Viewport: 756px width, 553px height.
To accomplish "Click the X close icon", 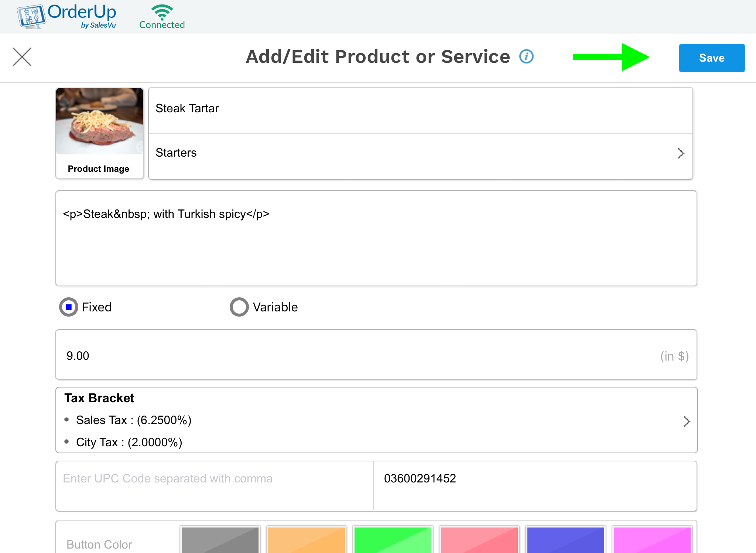I will tap(22, 57).
